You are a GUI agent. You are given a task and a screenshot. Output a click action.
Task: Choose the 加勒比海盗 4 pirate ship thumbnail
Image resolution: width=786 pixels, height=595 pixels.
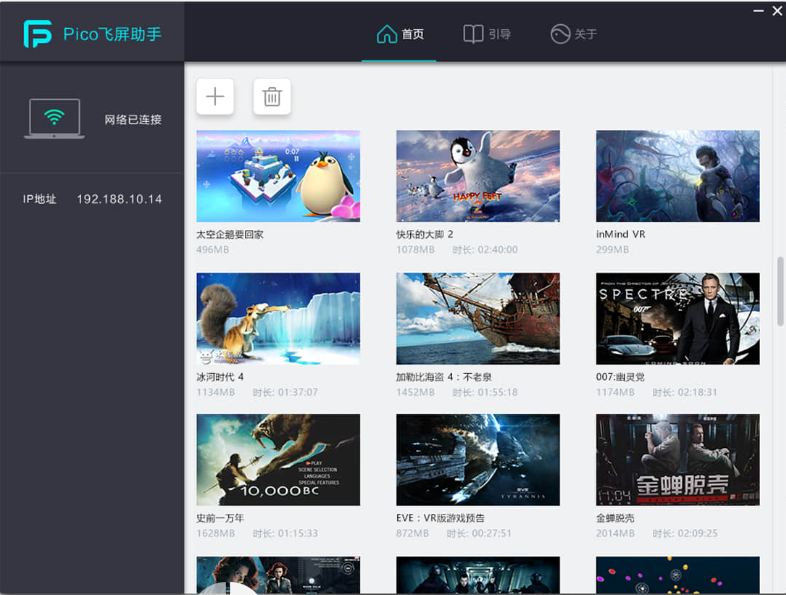[x=478, y=318]
